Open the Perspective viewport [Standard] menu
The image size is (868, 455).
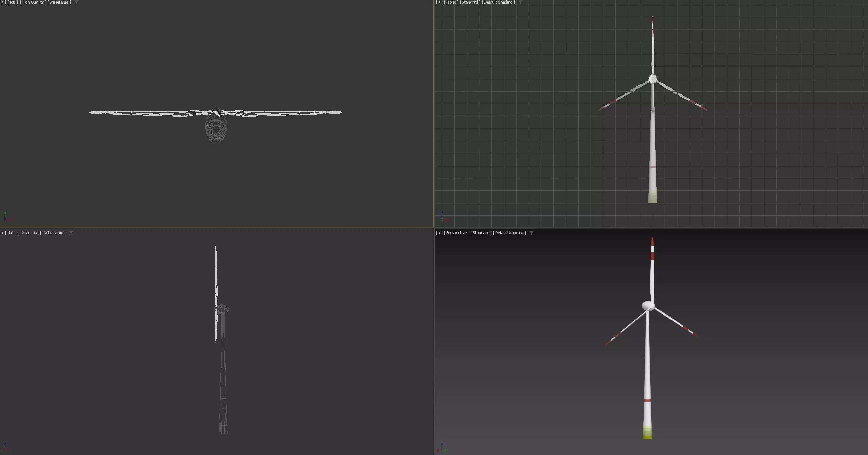[481, 233]
